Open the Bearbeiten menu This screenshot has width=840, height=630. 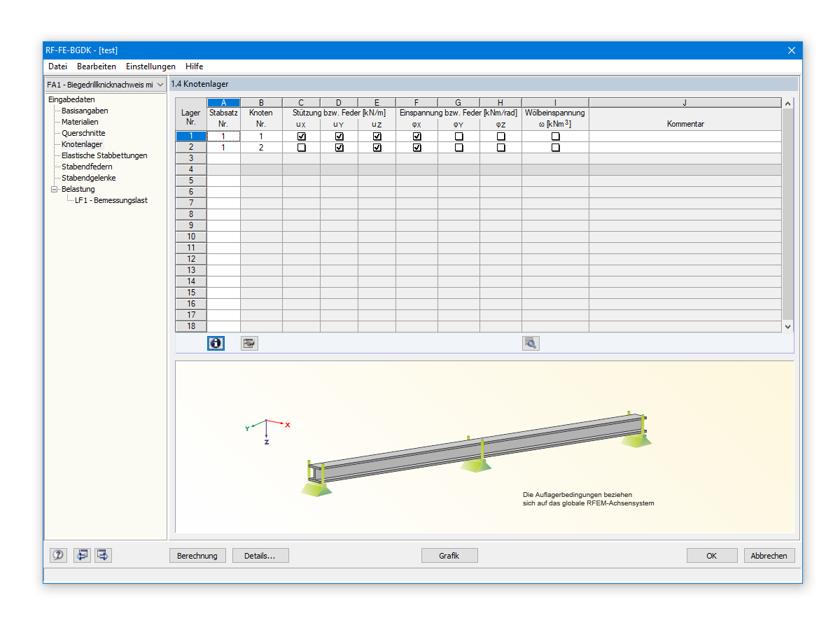pyautogui.click(x=97, y=66)
